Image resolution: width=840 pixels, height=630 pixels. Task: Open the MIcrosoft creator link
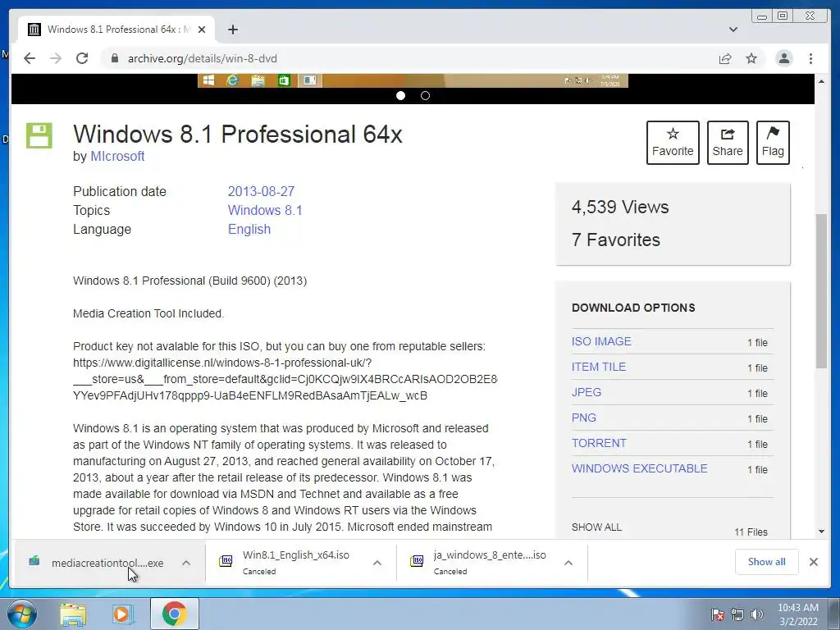117,157
